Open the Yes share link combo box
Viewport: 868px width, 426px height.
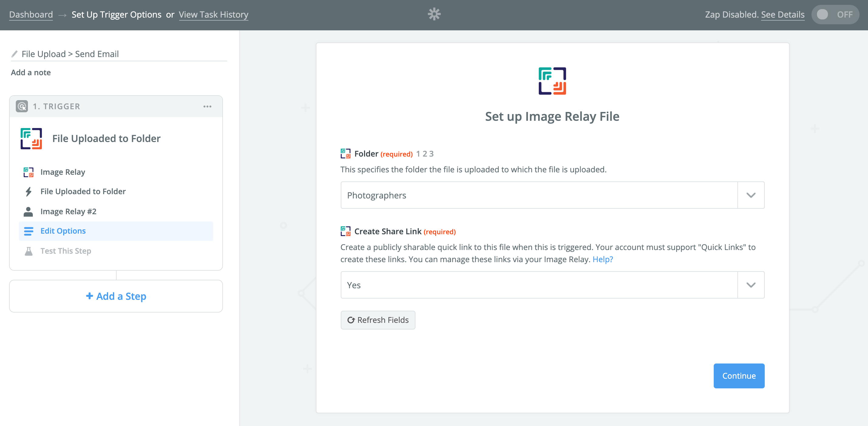click(552, 285)
